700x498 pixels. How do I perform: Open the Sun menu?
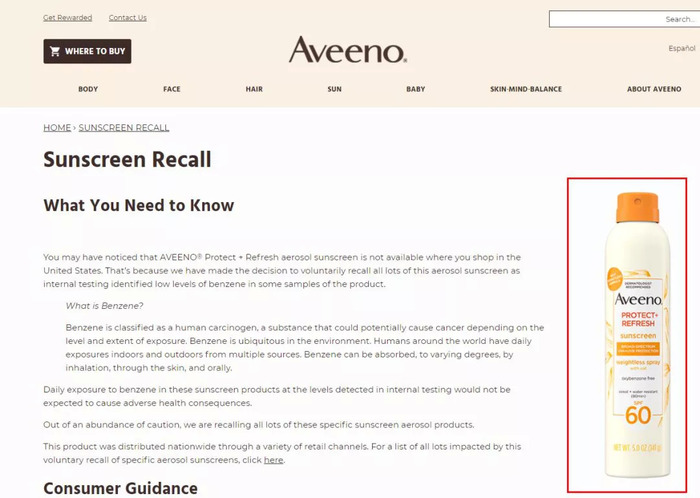tap(334, 89)
